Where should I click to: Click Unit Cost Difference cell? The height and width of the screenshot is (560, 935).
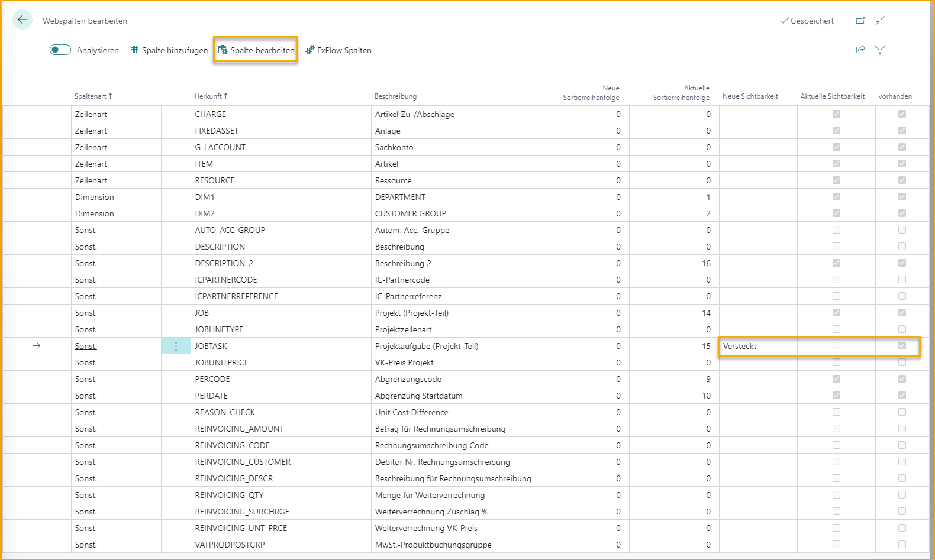pos(464,412)
